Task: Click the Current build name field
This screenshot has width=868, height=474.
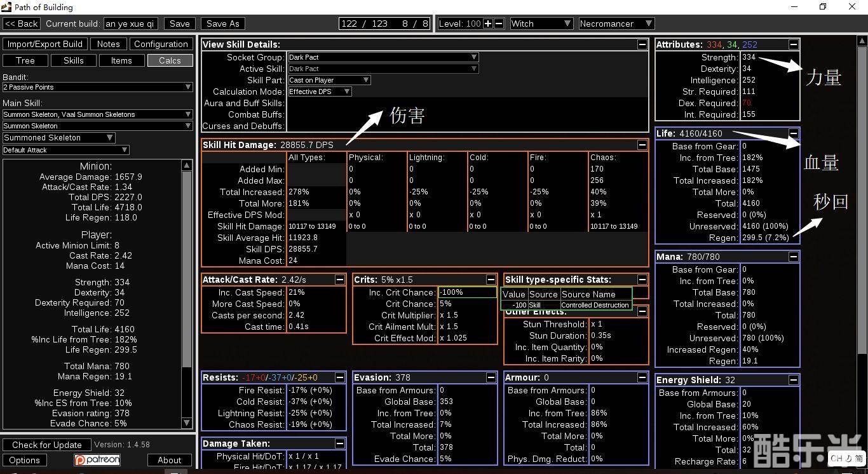Action: 130,24
